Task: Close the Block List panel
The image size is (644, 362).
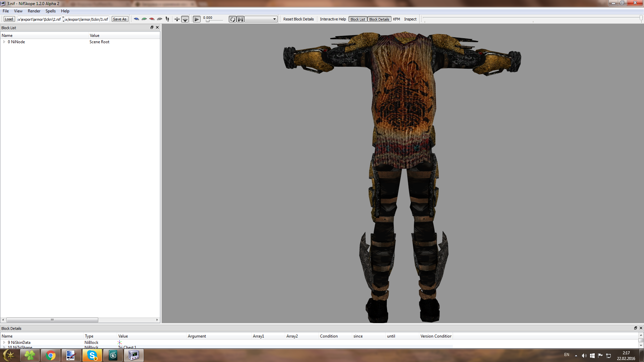Action: pyautogui.click(x=157, y=27)
